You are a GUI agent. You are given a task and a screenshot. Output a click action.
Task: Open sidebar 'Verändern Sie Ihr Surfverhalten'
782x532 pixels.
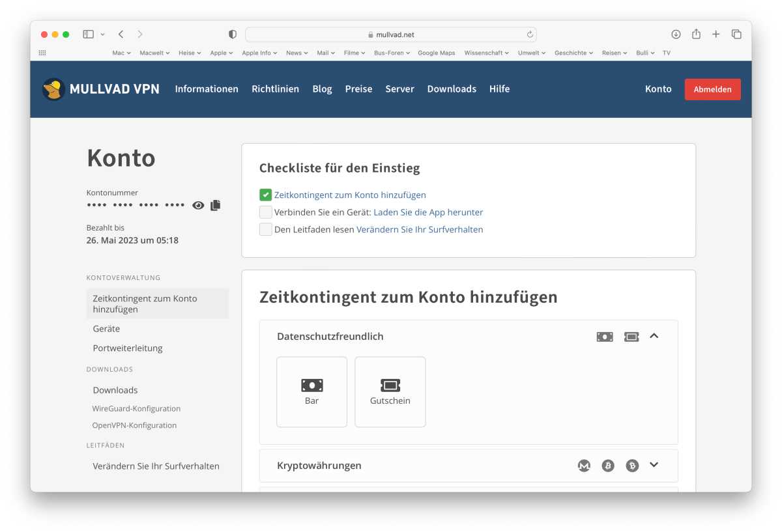[156, 466]
